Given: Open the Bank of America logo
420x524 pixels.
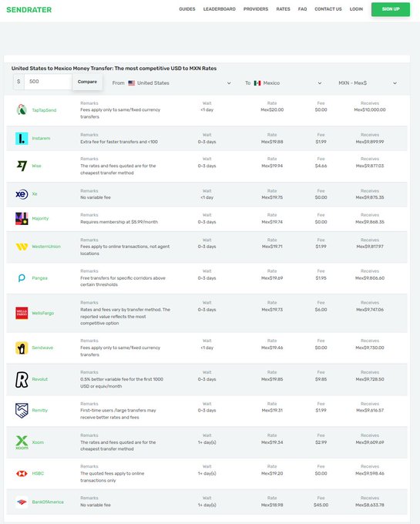Looking at the screenshot, I should click(22, 502).
